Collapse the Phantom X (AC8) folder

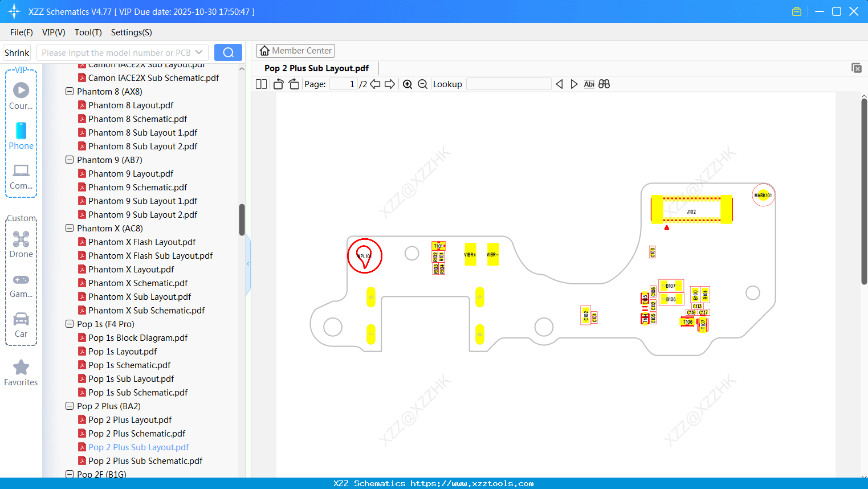[70, 228]
